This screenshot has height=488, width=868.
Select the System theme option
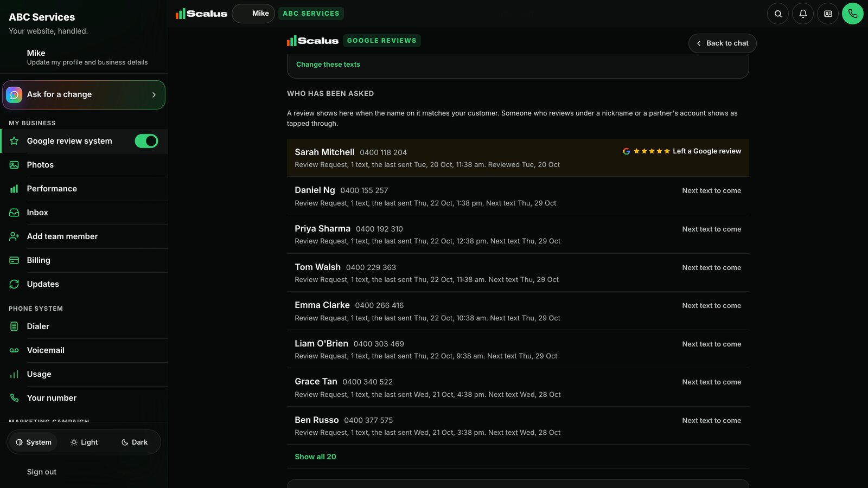tap(34, 442)
